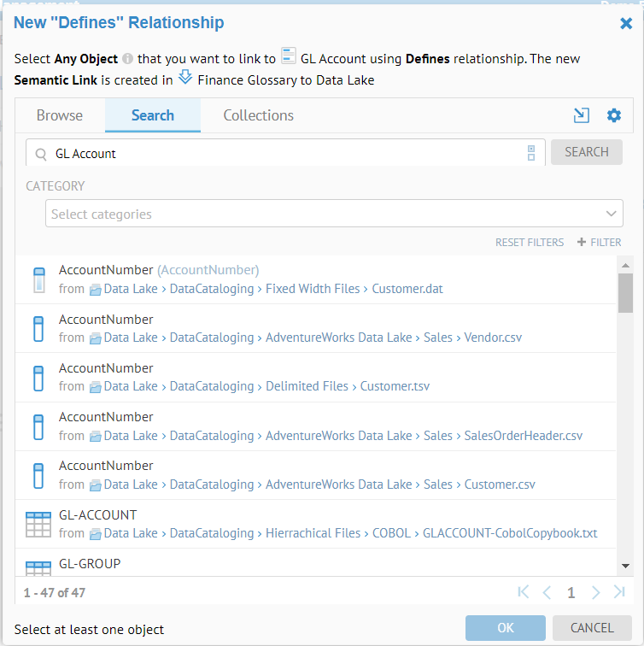Open the Select categories dropdown
The width and height of the screenshot is (644, 646).
(325, 214)
